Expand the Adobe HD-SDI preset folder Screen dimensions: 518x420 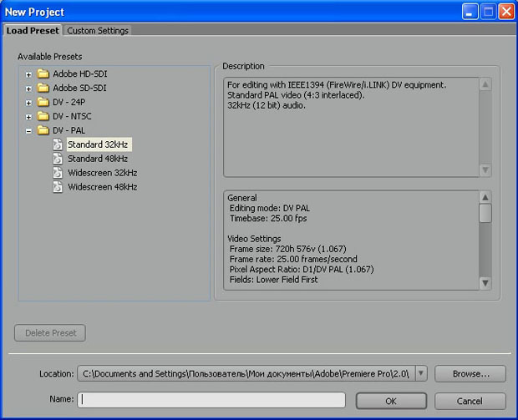[x=28, y=74]
